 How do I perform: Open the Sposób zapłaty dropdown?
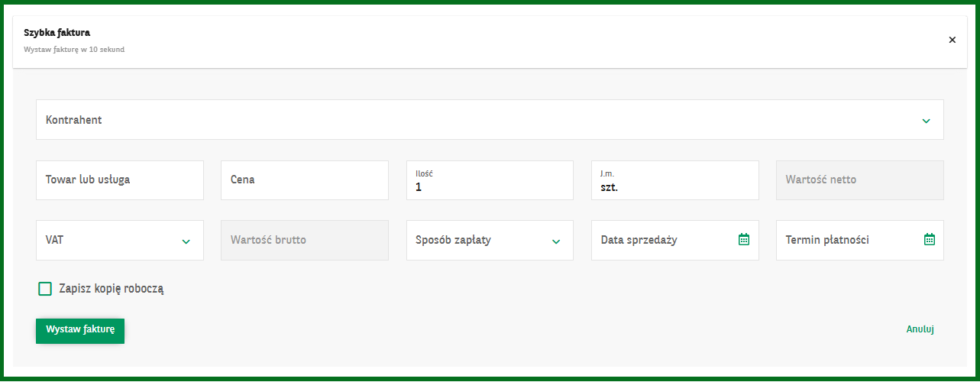coord(490,240)
